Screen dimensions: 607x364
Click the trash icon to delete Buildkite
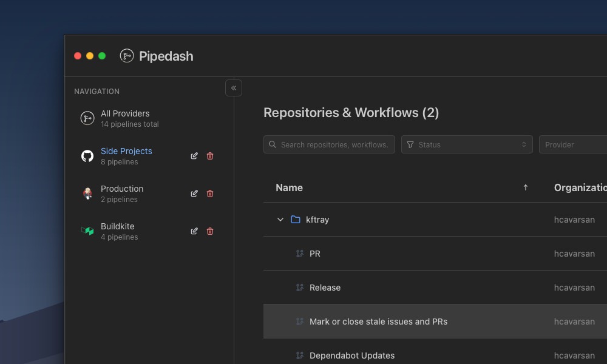(x=210, y=231)
